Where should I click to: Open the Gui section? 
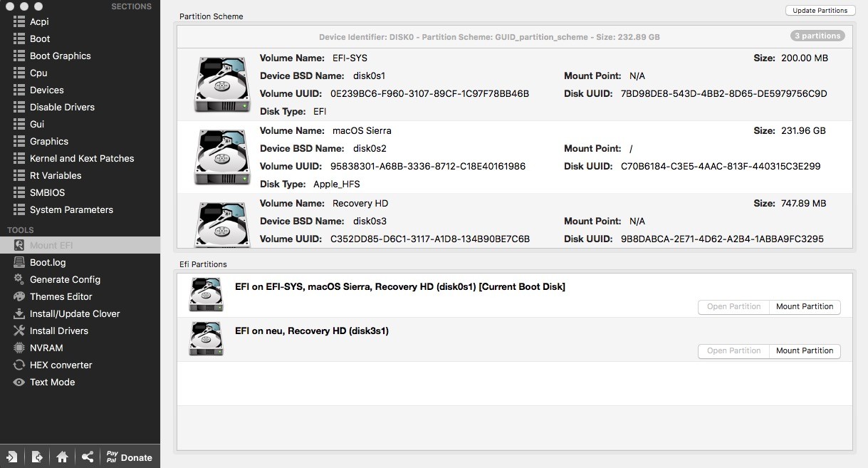tap(80, 124)
